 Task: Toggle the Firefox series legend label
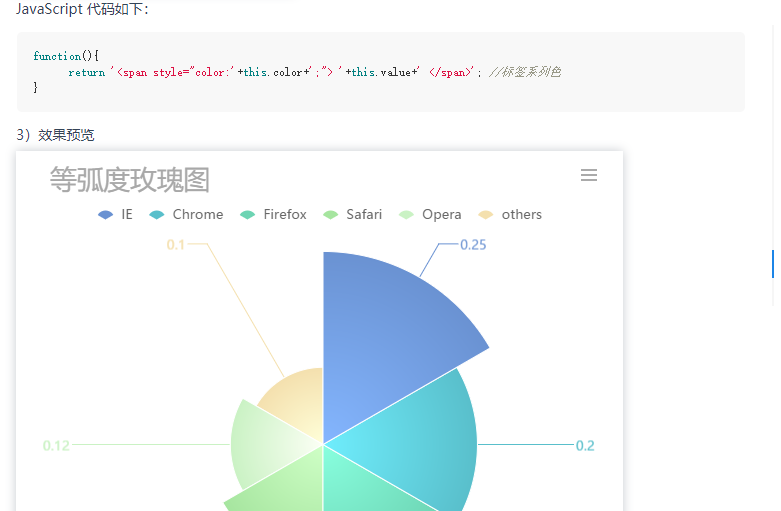pyautogui.click(x=285, y=214)
